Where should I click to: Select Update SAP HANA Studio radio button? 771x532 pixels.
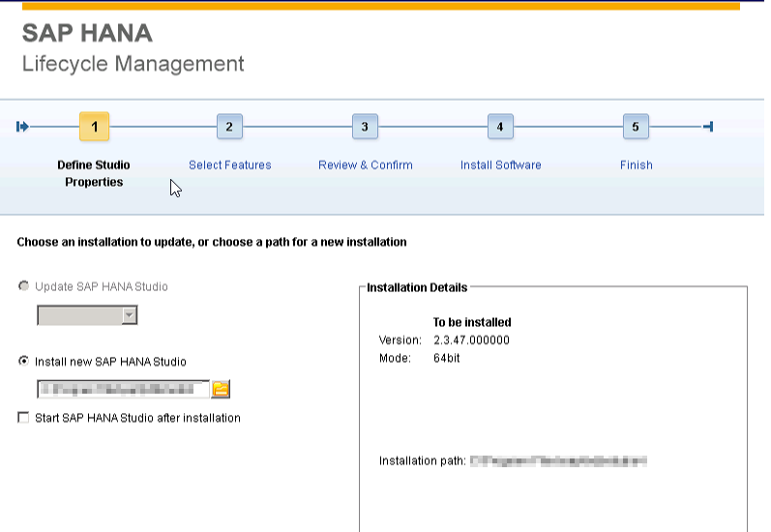pos(23,286)
